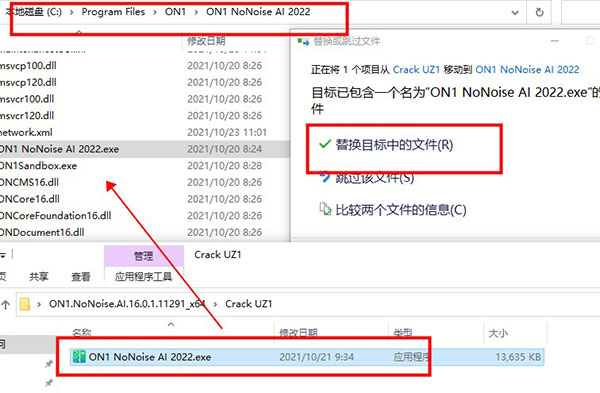Click the folder icon in lower address bar

(25, 304)
